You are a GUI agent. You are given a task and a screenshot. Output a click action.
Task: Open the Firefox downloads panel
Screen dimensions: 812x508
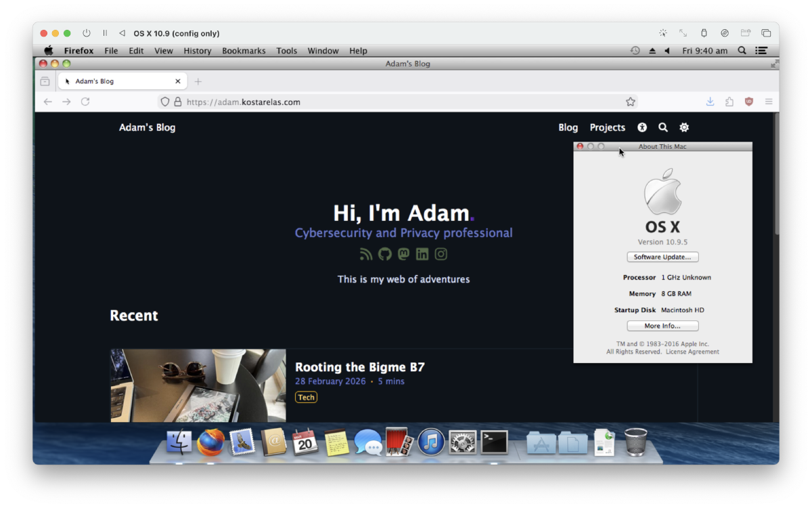tap(710, 102)
